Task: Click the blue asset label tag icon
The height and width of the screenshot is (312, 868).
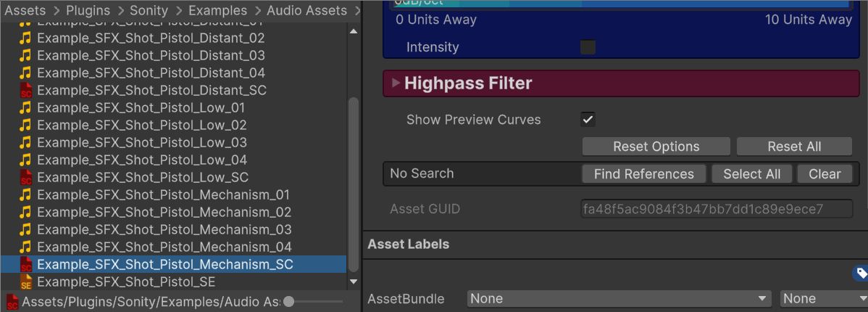Action: coord(861,273)
